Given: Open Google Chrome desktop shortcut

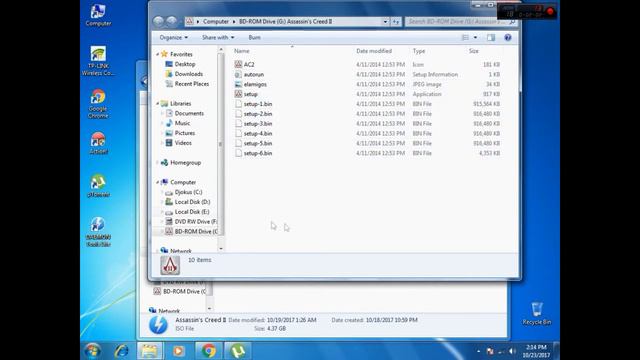Looking at the screenshot, I should pyautogui.click(x=98, y=104).
